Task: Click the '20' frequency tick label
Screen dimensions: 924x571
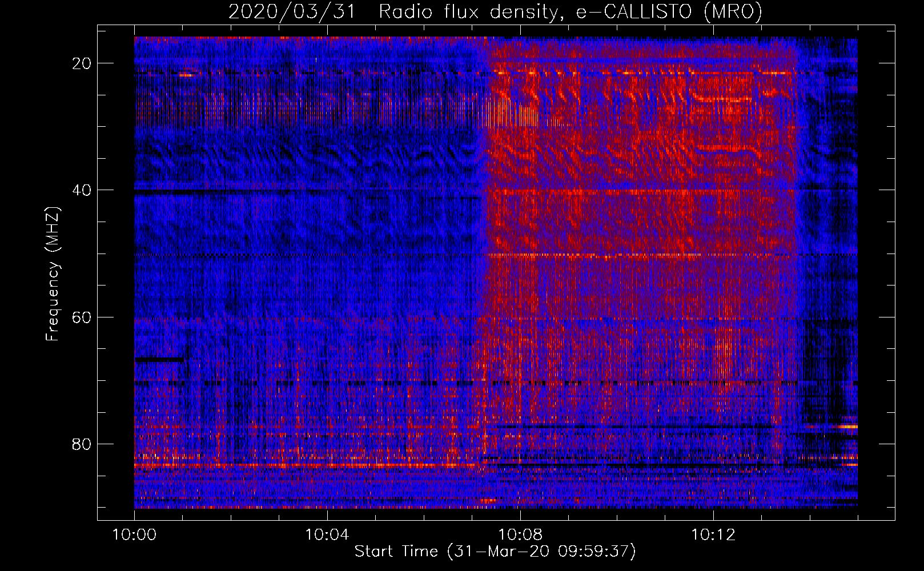Action: (x=82, y=63)
